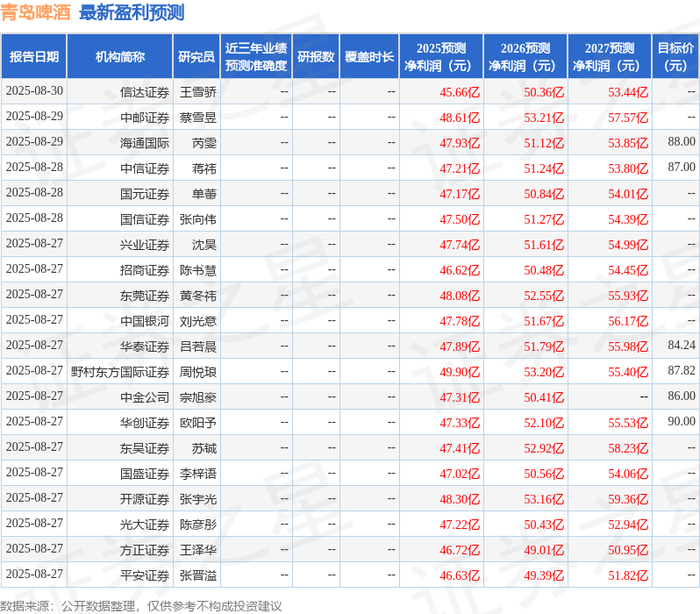Click the 45.66亿 profit value
Image resolution: width=700 pixels, height=614 pixels.
click(460, 92)
